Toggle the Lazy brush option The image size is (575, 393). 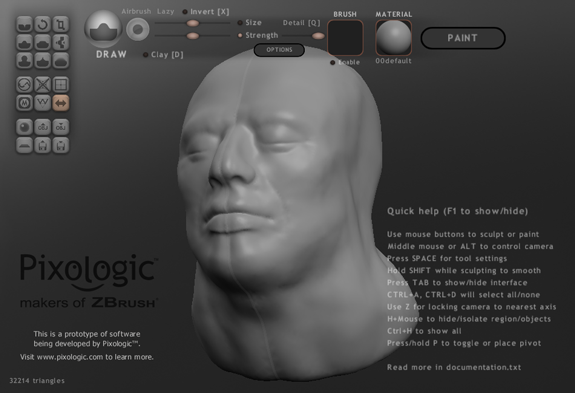tap(165, 11)
